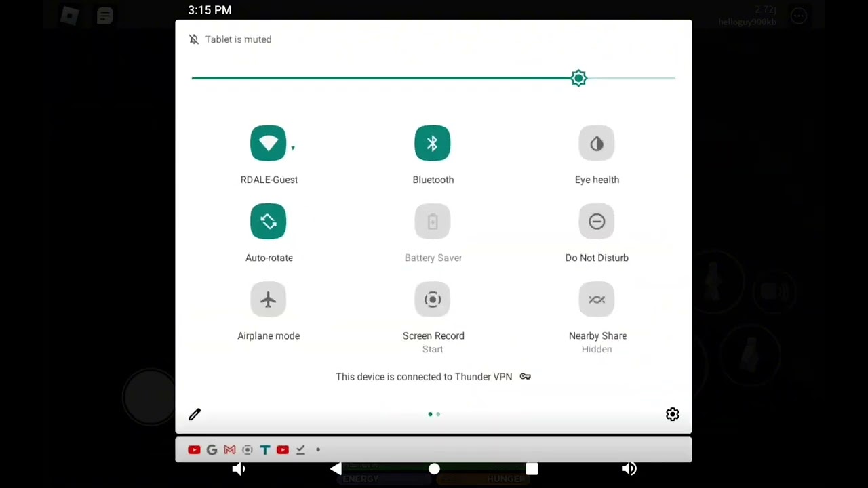
Task: Tap the volume down navigation button
Action: pyautogui.click(x=239, y=469)
